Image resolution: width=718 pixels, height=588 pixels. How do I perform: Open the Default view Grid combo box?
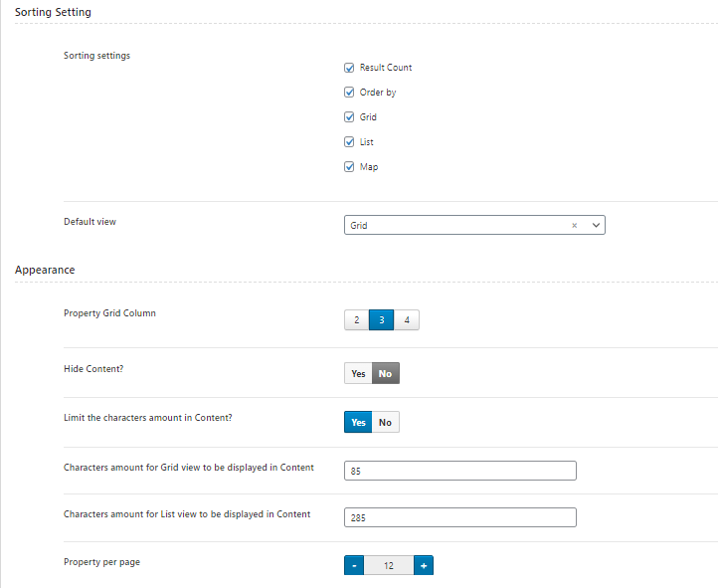click(474, 225)
